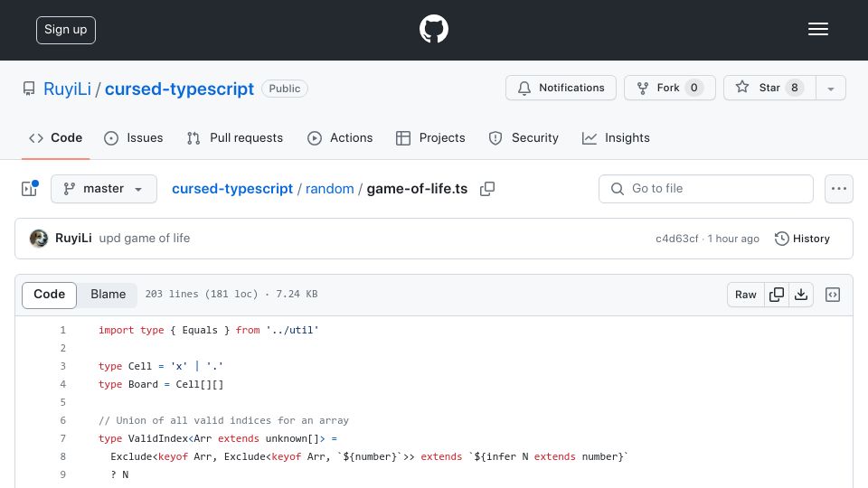Click the fork count badge 0
The width and height of the screenshot is (868, 488).
pyautogui.click(x=693, y=88)
